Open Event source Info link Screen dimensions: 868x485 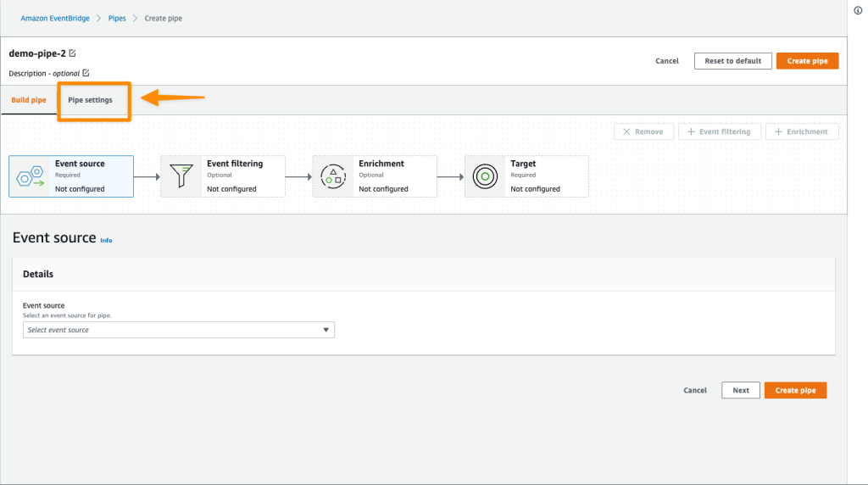(106, 240)
